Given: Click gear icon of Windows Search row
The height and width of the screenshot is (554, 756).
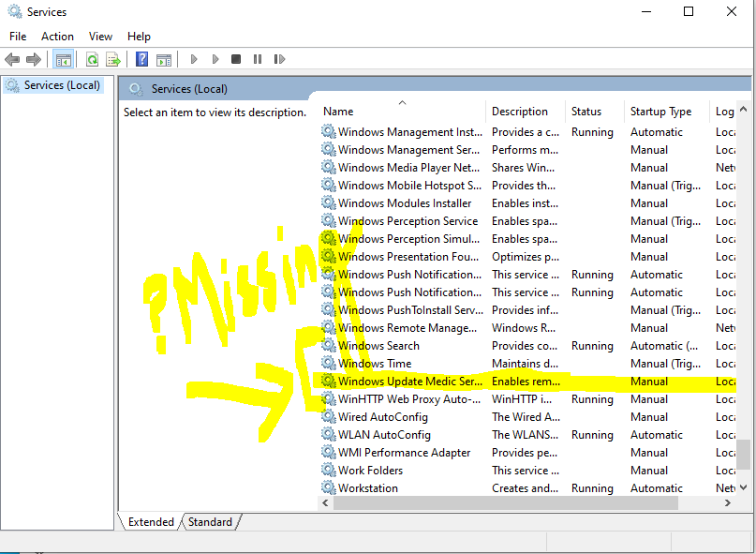Looking at the screenshot, I should click(x=328, y=345).
